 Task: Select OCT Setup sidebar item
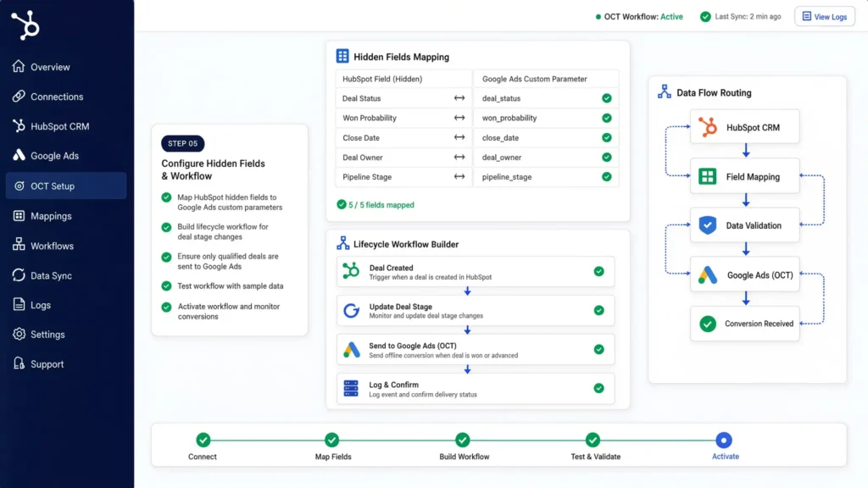click(66, 186)
